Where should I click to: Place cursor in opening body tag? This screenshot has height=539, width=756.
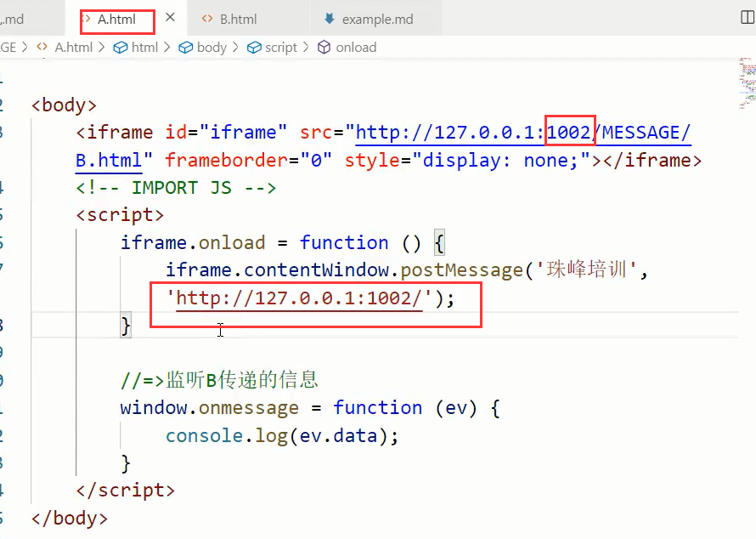point(64,105)
